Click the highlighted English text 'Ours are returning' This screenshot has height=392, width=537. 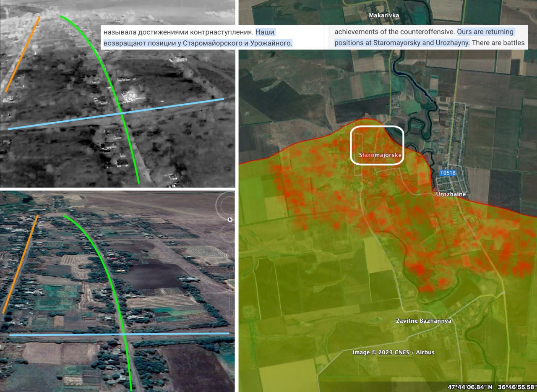[x=485, y=32]
